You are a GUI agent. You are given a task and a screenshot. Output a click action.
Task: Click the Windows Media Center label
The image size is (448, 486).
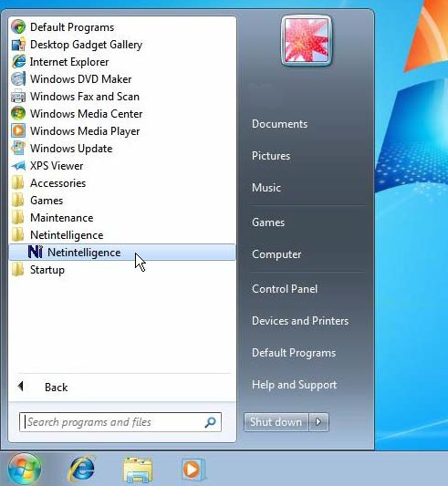[x=87, y=114]
